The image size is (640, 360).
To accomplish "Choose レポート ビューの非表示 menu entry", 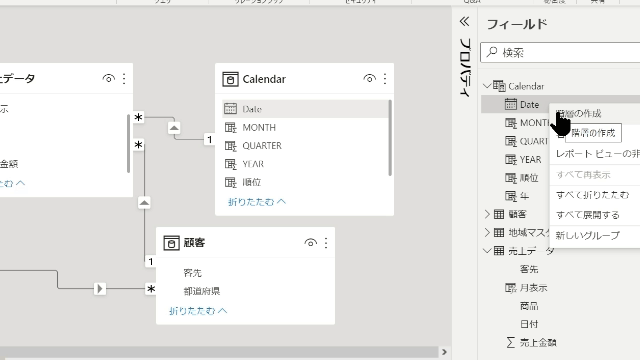I will 595,154.
